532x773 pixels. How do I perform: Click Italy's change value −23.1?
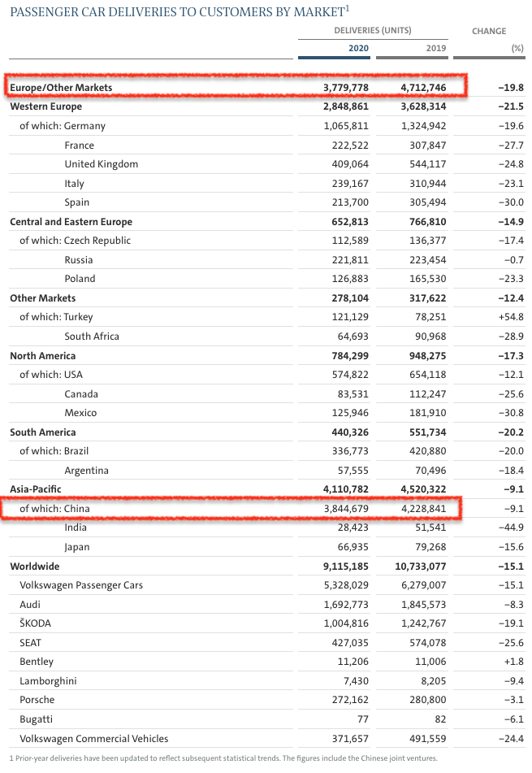(511, 184)
